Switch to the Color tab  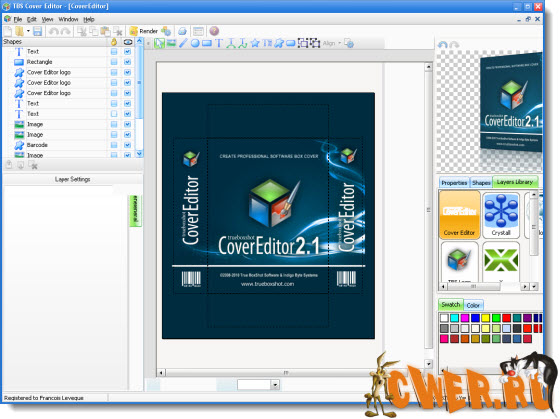(473, 305)
